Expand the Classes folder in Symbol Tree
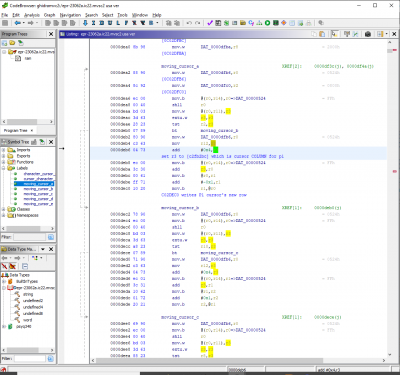400x375 pixels. 3,209
